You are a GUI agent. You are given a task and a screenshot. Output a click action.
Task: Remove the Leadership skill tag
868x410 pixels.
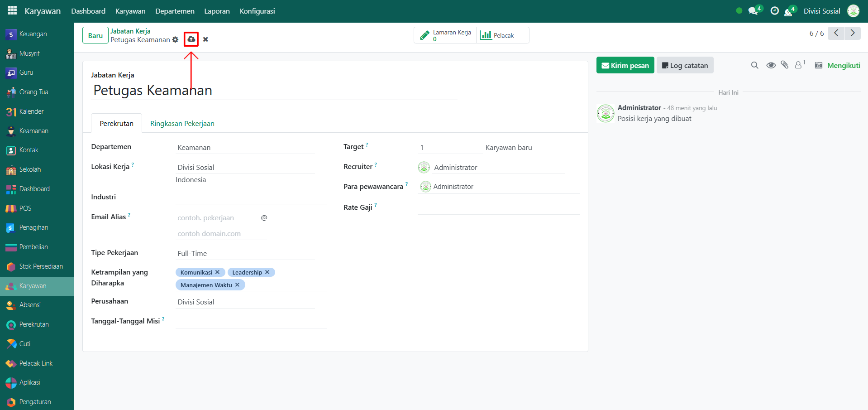pos(267,272)
